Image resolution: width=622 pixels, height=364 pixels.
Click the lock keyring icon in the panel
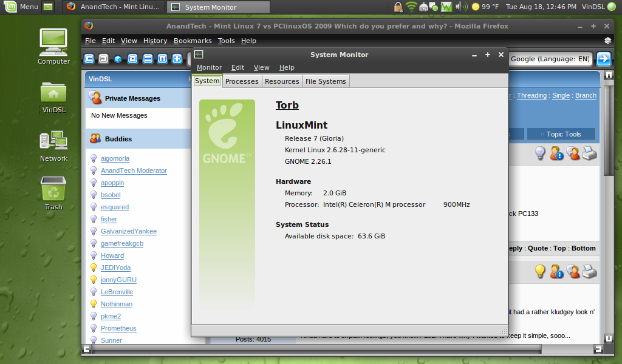point(398,7)
